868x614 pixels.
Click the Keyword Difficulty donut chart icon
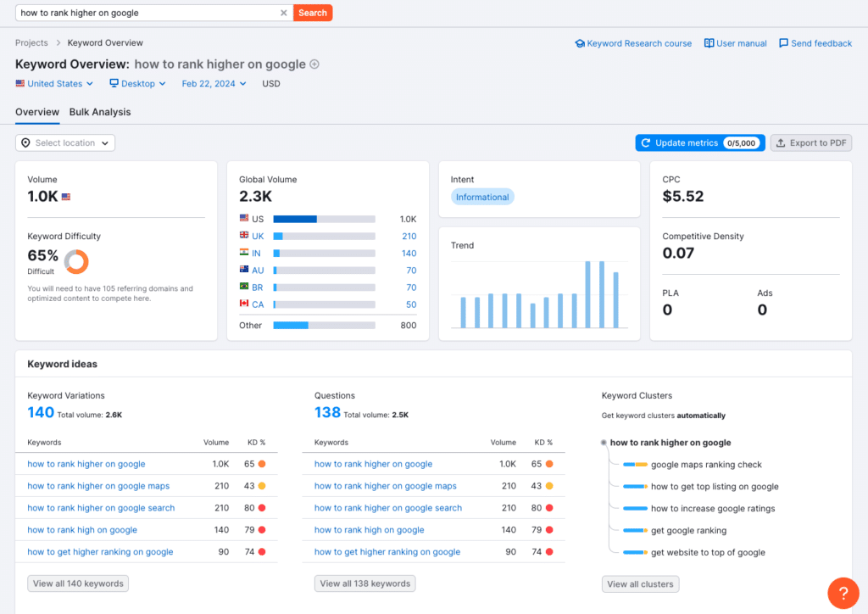[76, 261]
